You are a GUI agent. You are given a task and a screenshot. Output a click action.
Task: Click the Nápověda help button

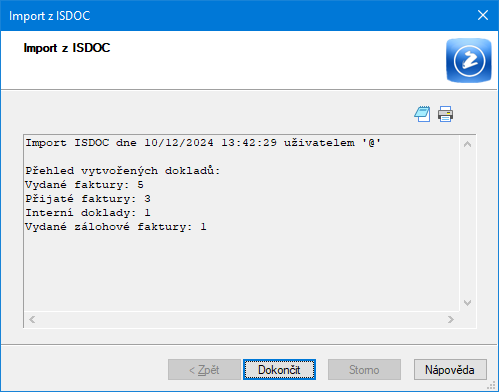pyautogui.click(x=450, y=369)
